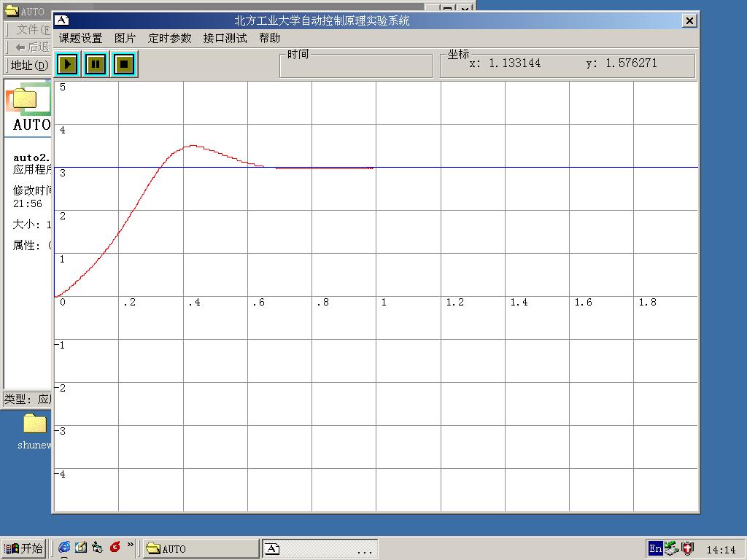Expand the quick launch overflow chevron
The width and height of the screenshot is (747, 560).
(x=131, y=545)
